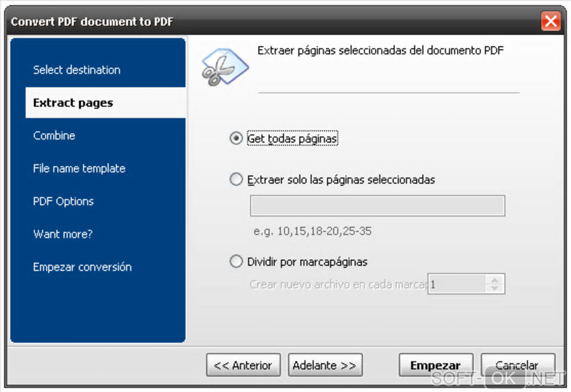Open the Want more? section
Image resolution: width=571 pixels, height=392 pixels.
click(x=63, y=234)
